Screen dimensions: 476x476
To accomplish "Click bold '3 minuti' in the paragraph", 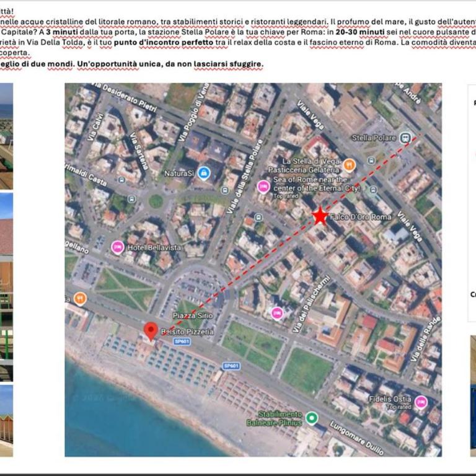I will point(62,32).
